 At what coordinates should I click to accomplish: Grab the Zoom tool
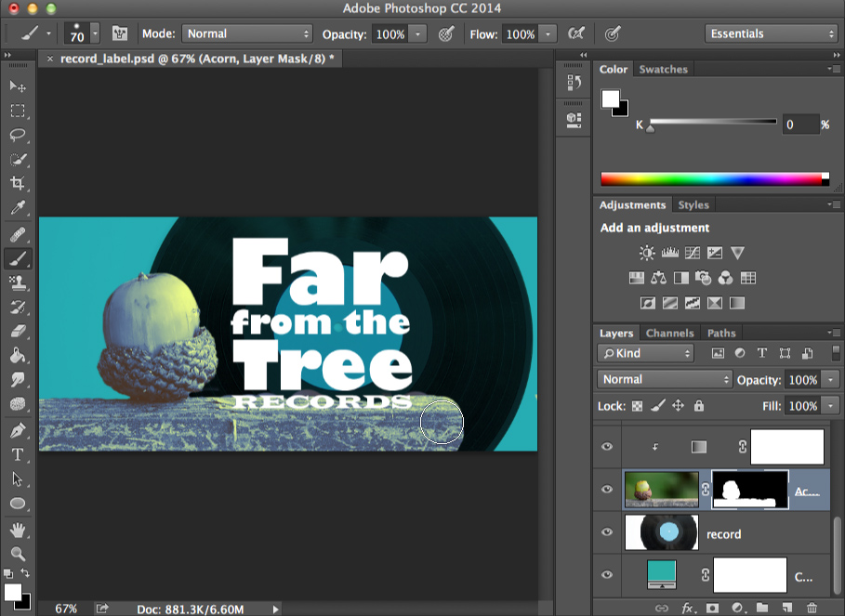tap(17, 554)
